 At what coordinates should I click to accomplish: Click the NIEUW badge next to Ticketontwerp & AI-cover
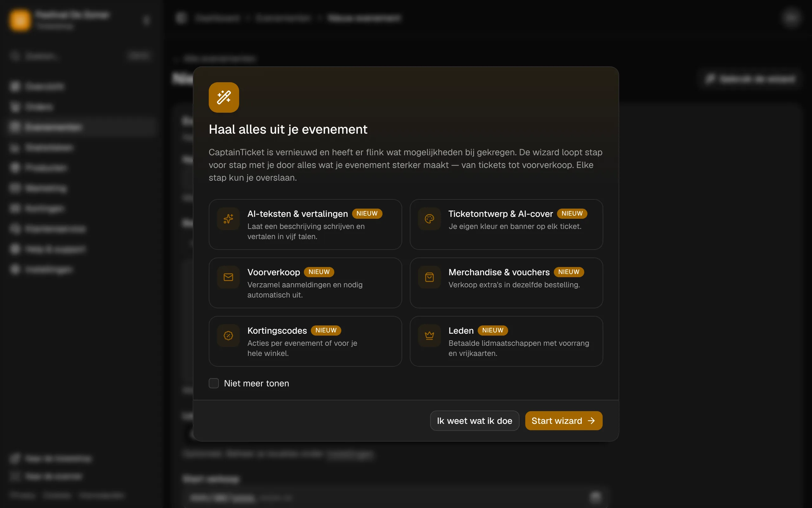[x=572, y=214]
